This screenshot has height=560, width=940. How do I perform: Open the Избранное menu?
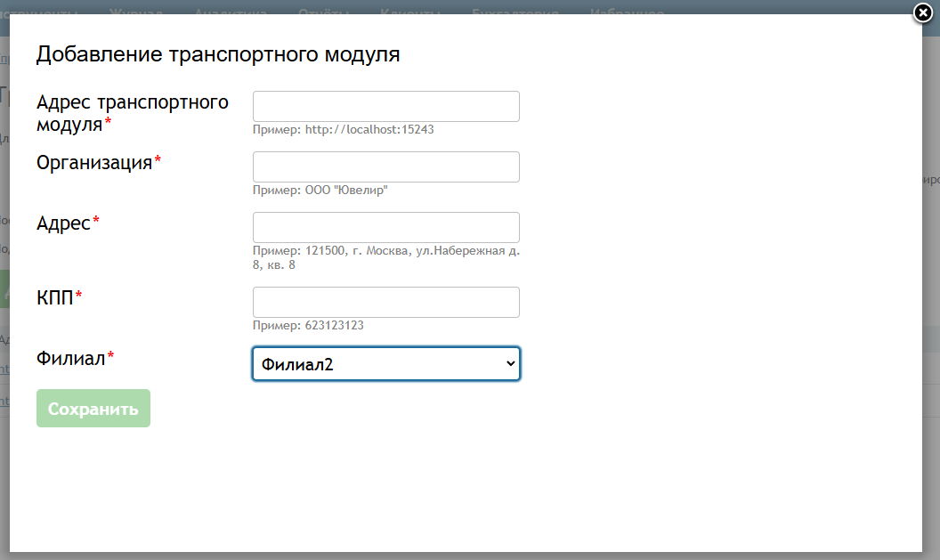coord(627,12)
